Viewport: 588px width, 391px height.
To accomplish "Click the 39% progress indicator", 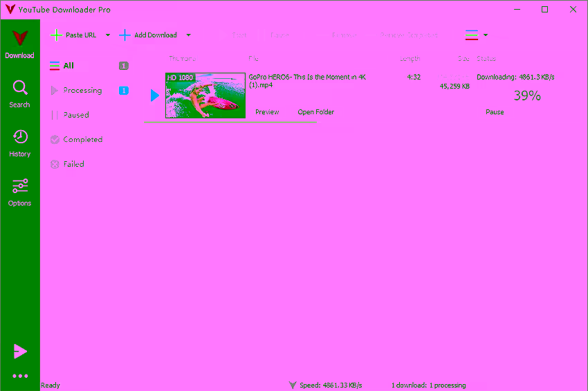I will (x=527, y=96).
